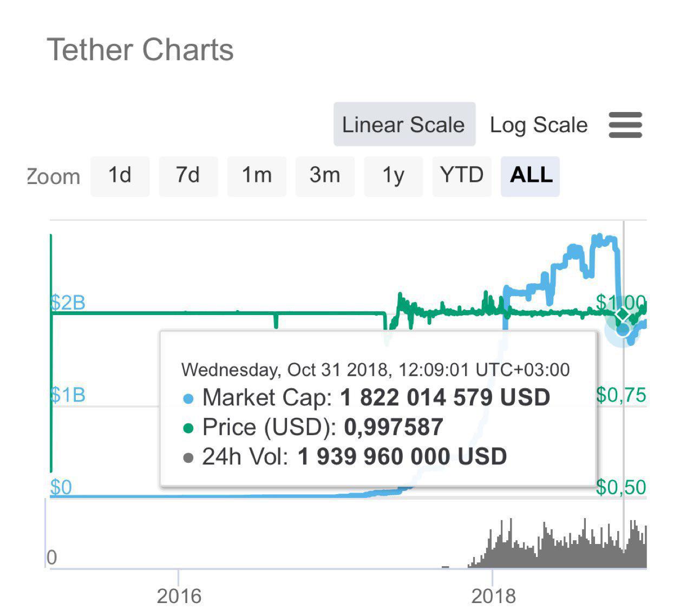Click the $0,75 price axis label
The height and width of the screenshot is (616, 693).
click(621, 395)
